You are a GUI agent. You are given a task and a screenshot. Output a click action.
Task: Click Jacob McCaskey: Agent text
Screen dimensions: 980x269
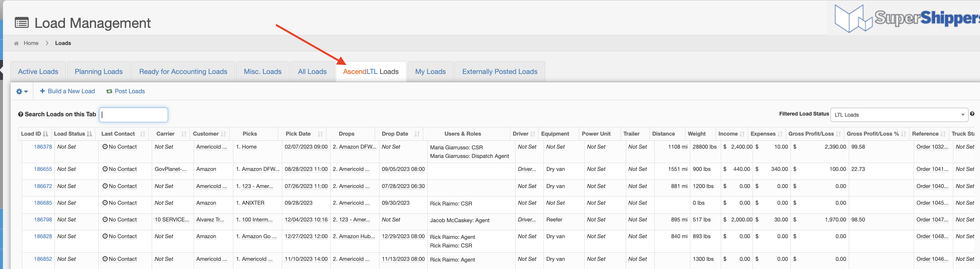point(459,221)
